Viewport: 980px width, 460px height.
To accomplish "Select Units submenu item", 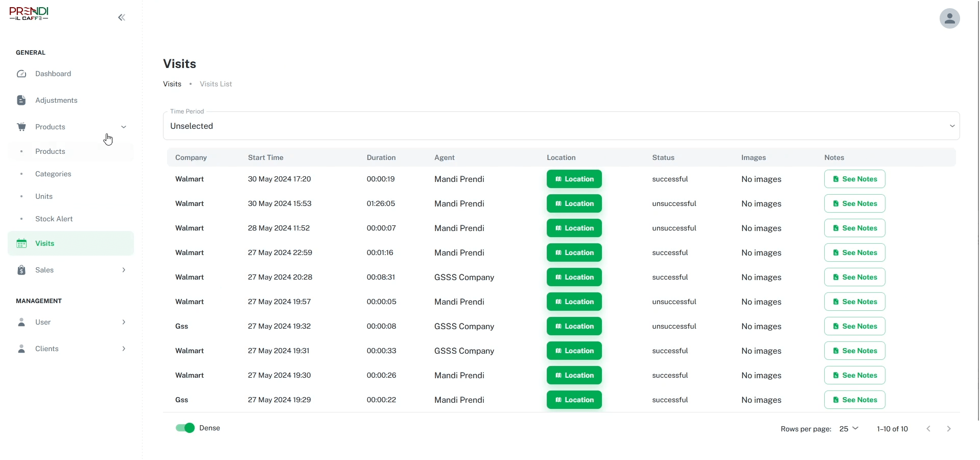I will pyautogui.click(x=71, y=196).
